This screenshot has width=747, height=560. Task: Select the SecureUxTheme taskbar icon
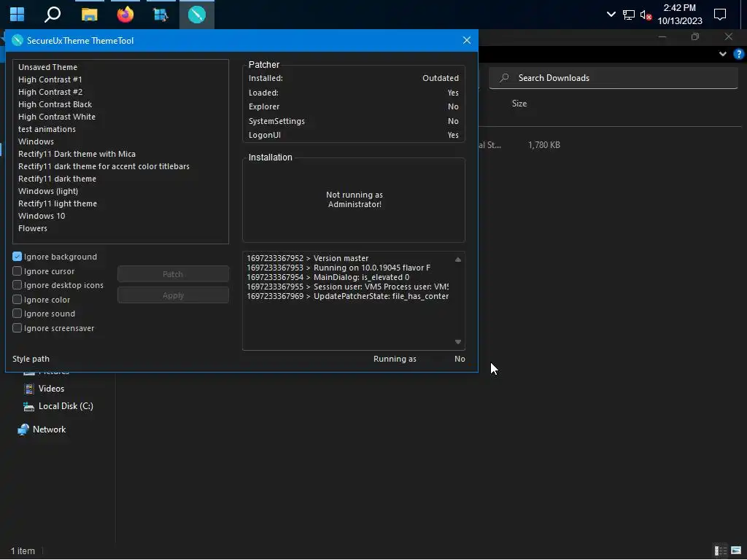click(197, 15)
